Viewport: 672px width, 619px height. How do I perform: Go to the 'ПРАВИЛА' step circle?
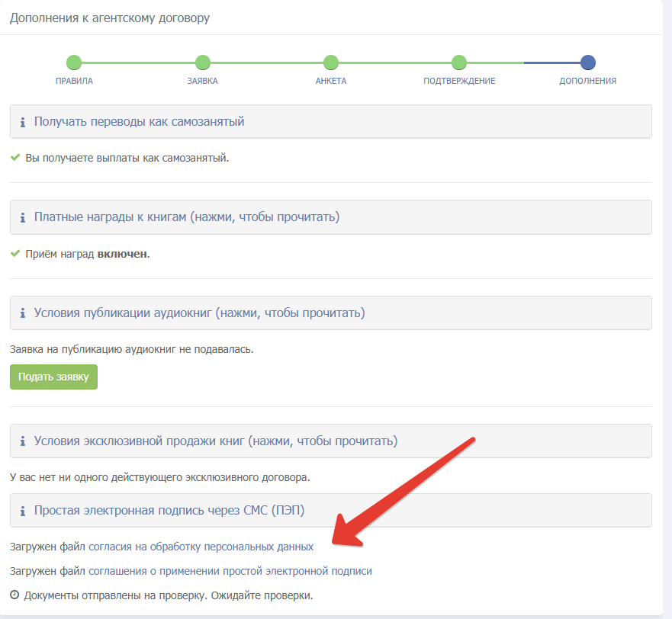tap(74, 63)
